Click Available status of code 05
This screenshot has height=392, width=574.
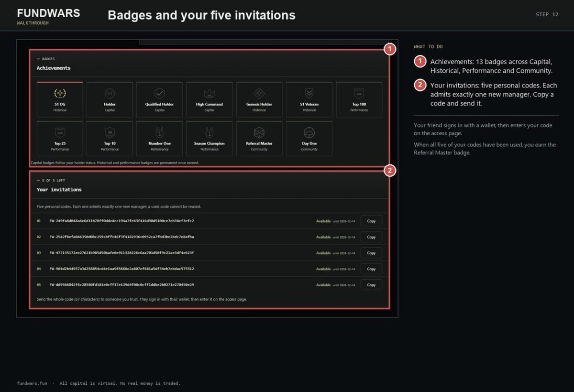point(323,284)
